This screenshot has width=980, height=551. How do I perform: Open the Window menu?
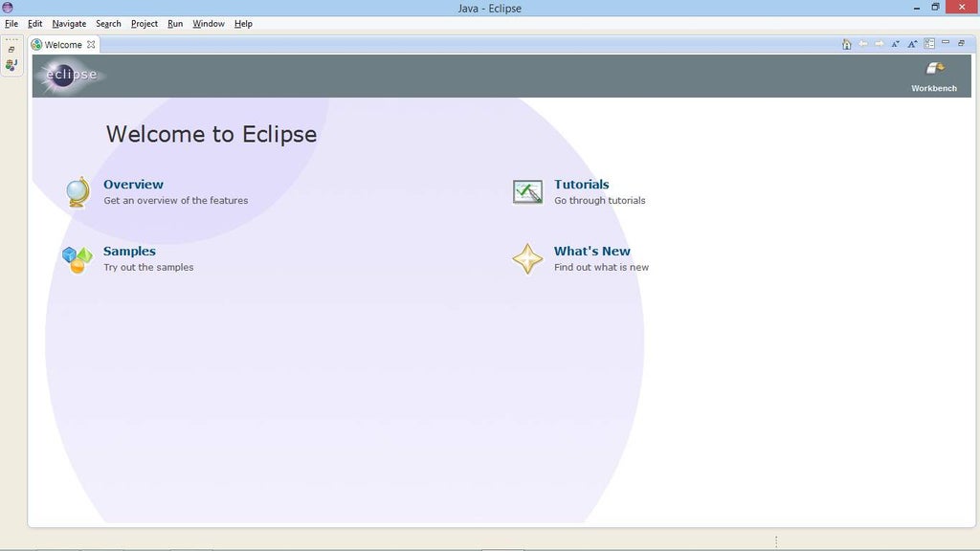coord(208,24)
